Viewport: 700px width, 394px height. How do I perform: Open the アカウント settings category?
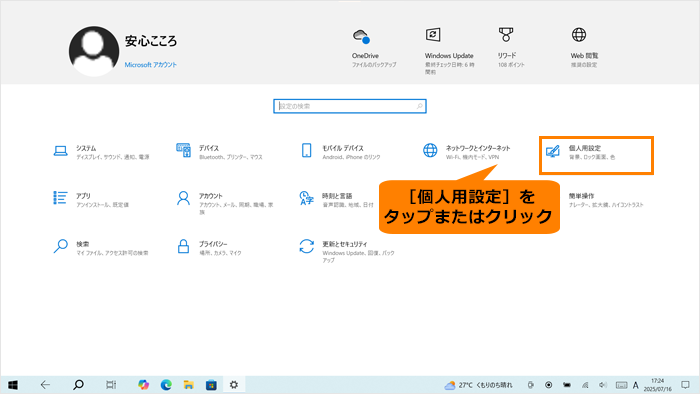[225, 203]
